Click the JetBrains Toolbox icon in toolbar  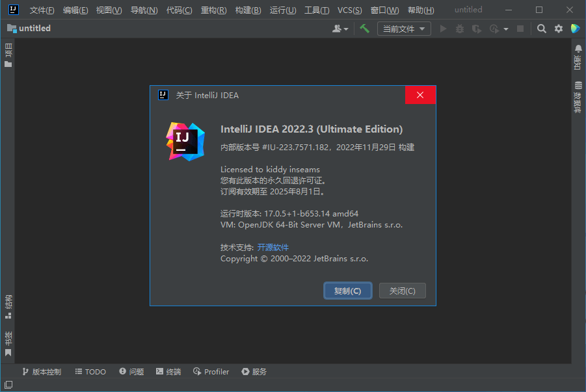click(576, 29)
